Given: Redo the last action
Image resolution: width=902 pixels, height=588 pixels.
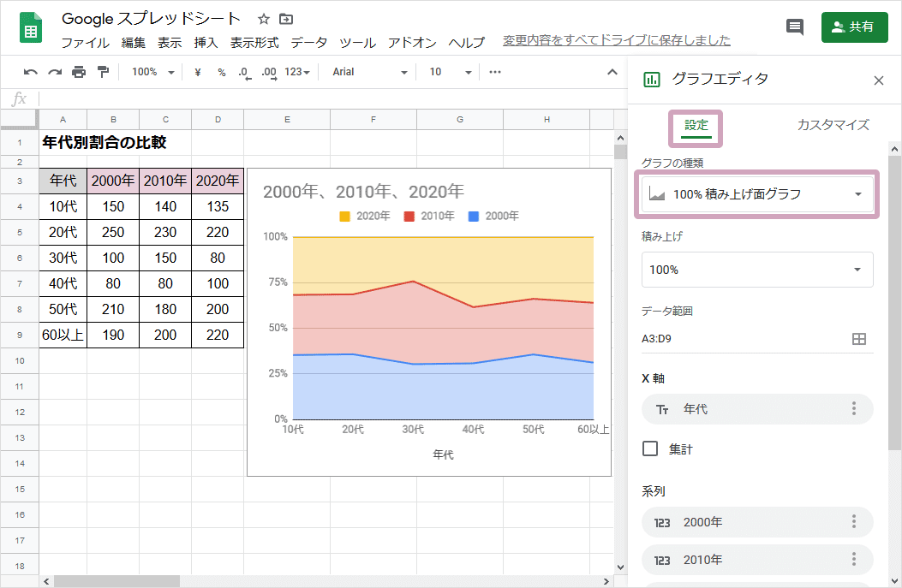Looking at the screenshot, I should (x=53, y=72).
